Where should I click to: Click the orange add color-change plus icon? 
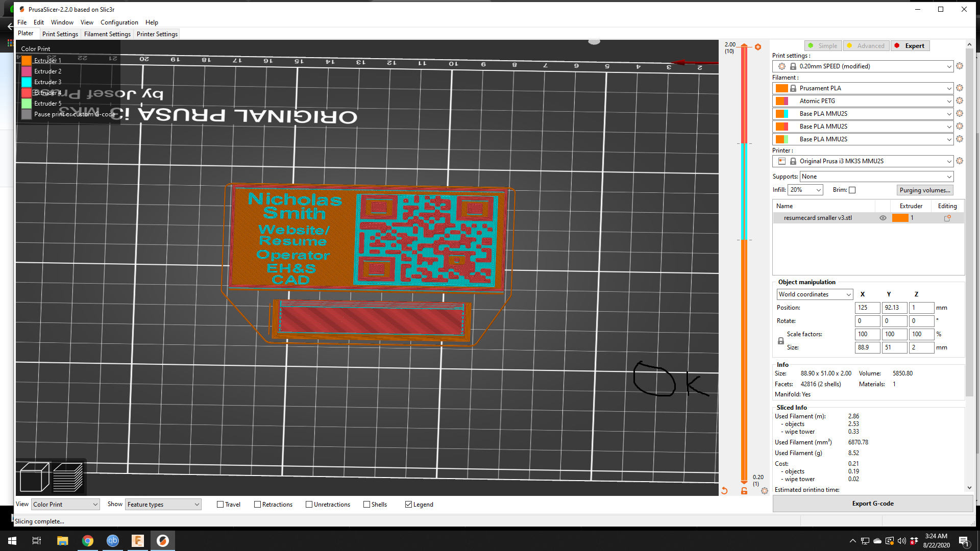[x=758, y=46]
